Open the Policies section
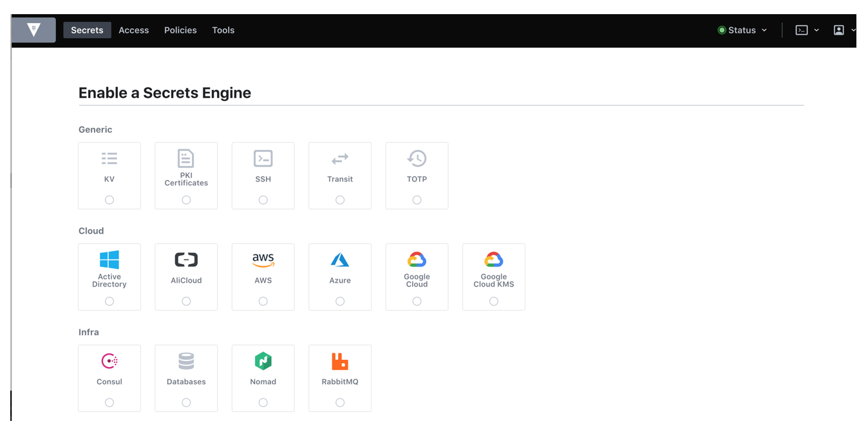This screenshot has height=439, width=868. click(x=180, y=30)
